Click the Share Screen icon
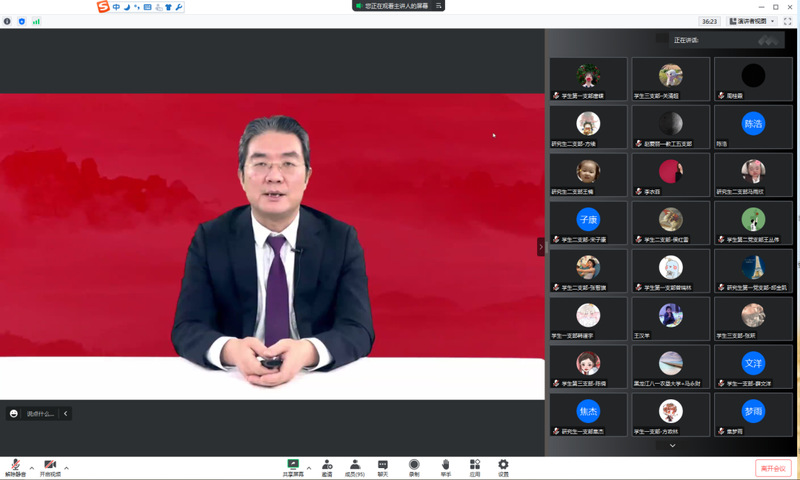The height and width of the screenshot is (480, 800). (293, 466)
